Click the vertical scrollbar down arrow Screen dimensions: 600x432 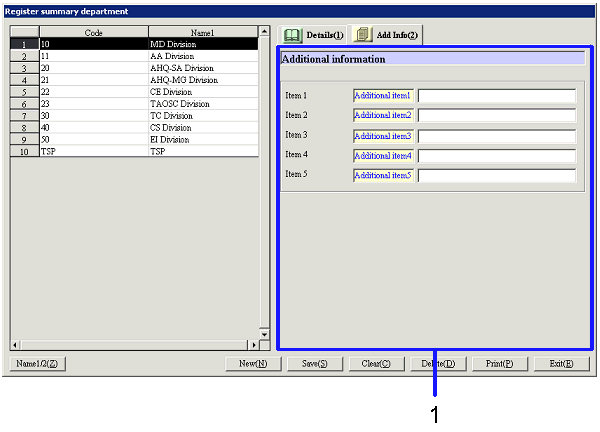pos(265,333)
